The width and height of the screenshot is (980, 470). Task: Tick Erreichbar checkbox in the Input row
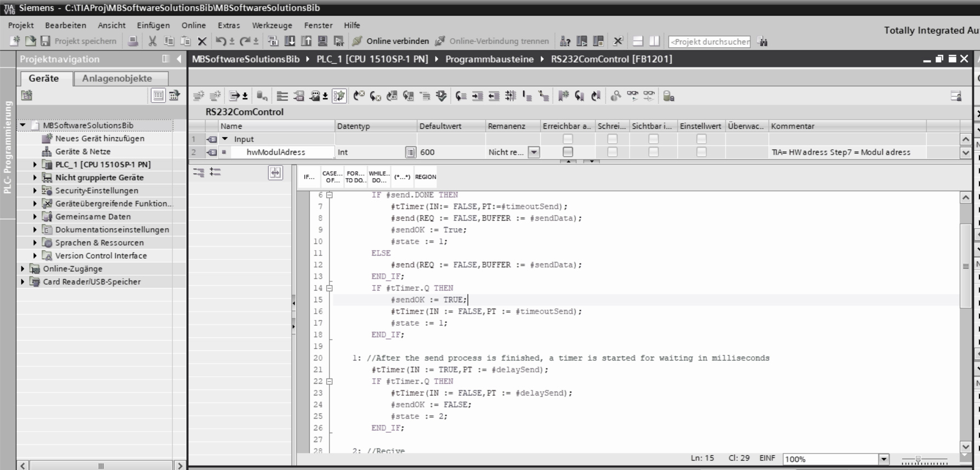(568, 139)
